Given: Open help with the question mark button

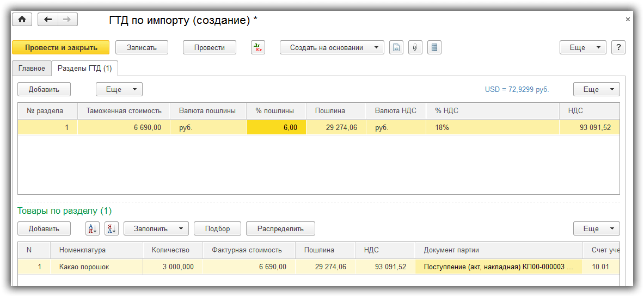Looking at the screenshot, I should pyautogui.click(x=618, y=48).
